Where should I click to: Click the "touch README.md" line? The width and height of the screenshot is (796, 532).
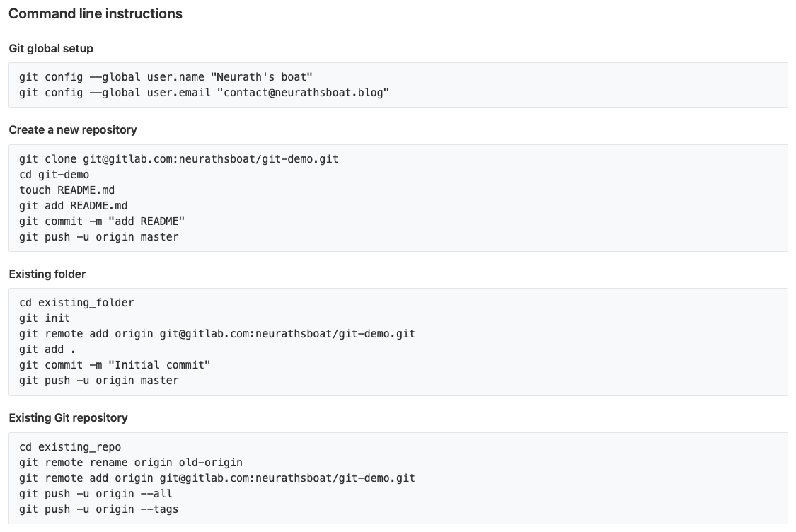click(67, 190)
